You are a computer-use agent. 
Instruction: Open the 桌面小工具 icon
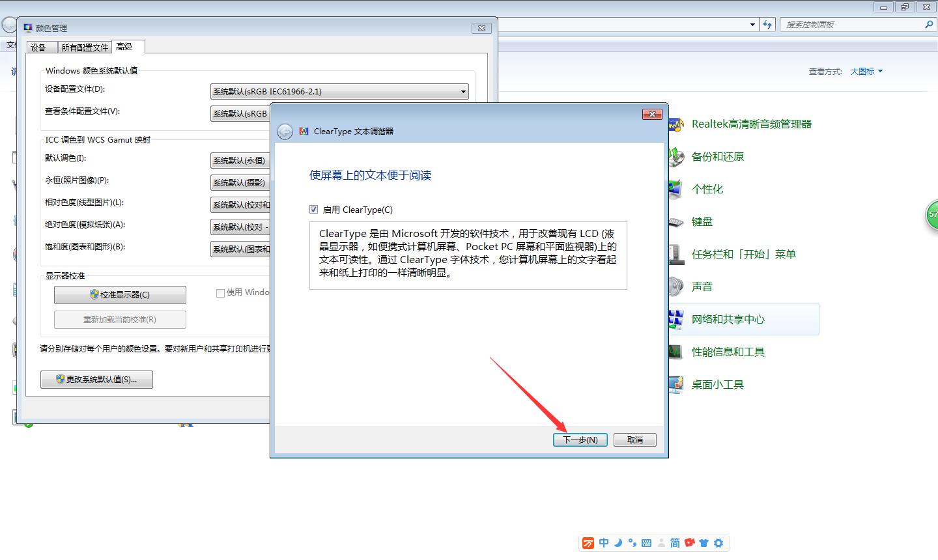(x=675, y=384)
